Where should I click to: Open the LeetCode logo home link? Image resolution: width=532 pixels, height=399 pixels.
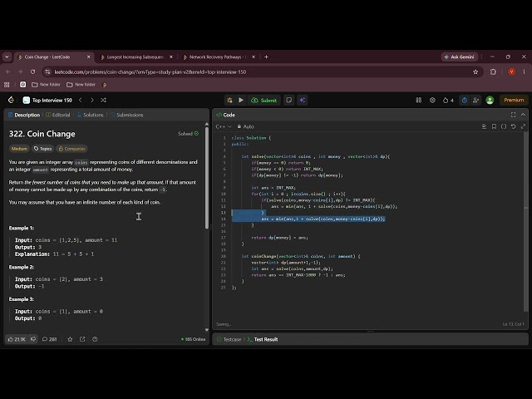11,100
